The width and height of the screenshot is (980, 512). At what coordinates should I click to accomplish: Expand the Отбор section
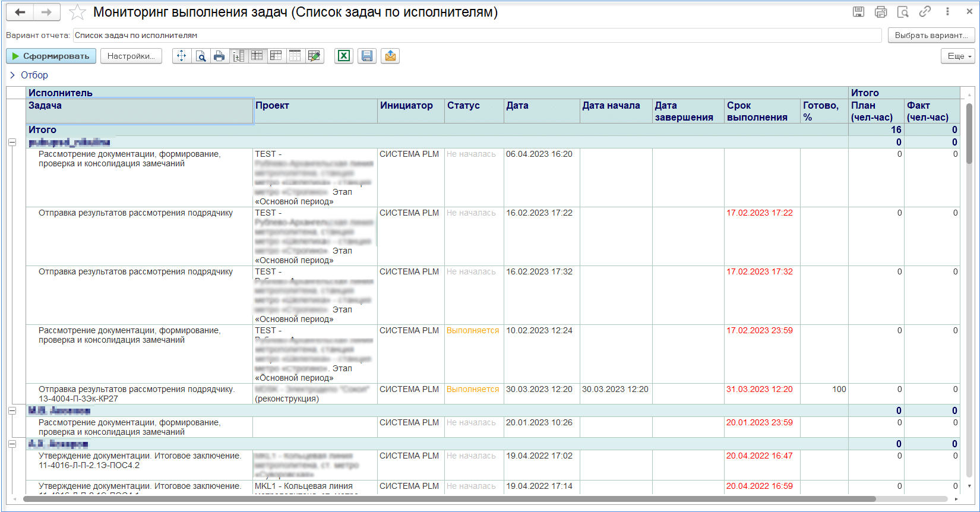(x=29, y=75)
